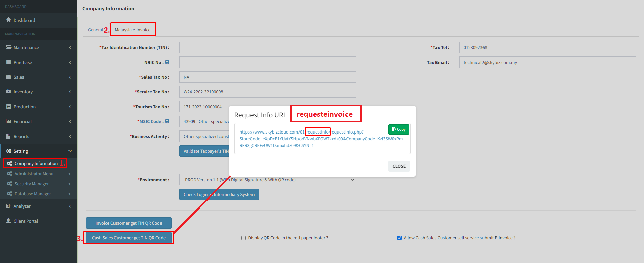Click the help icon beside NRIC No
644x265 pixels.
[167, 62]
